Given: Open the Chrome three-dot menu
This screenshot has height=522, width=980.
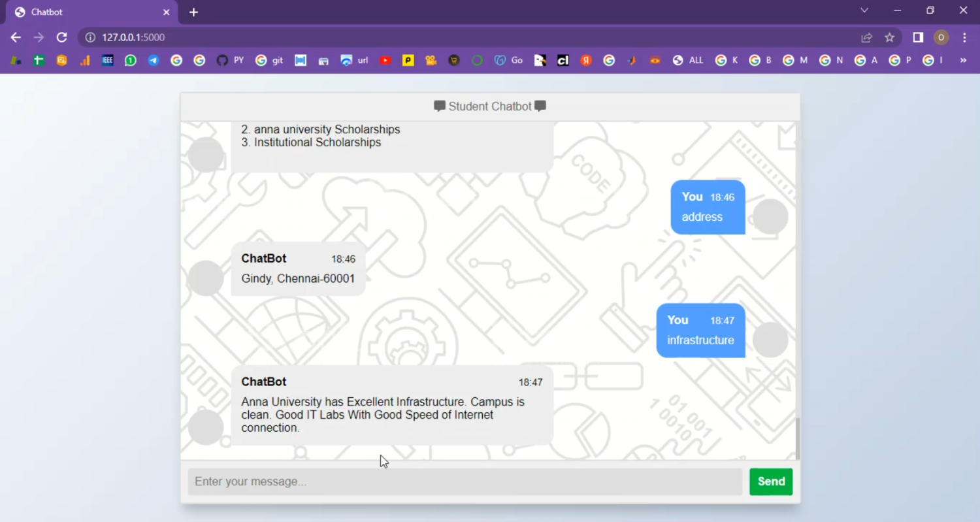Looking at the screenshot, I should [964, 37].
